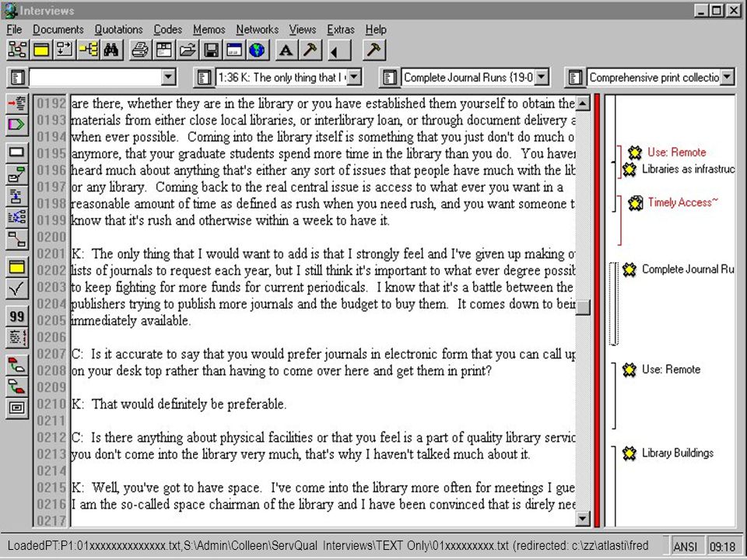Open the codes manager button
The width and height of the screenshot is (747, 560).
pyautogui.click(x=390, y=77)
